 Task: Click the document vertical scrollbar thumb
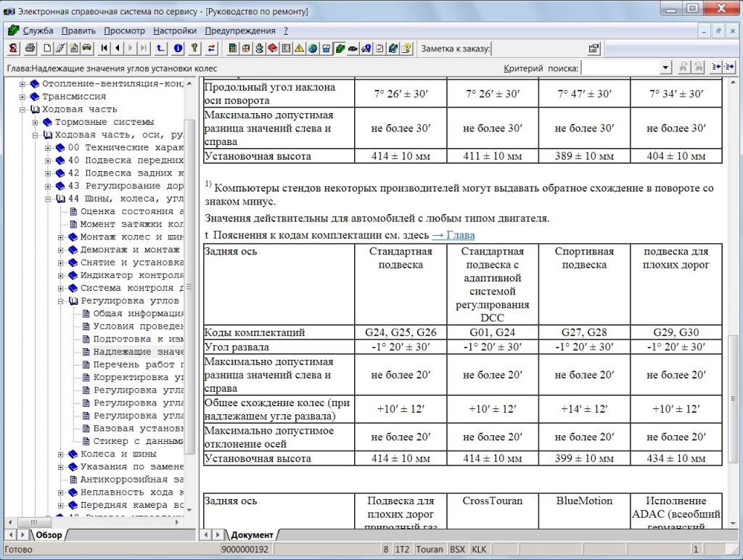(734, 398)
